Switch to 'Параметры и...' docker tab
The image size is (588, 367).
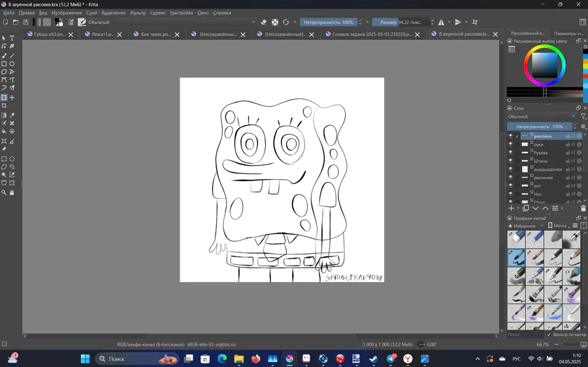click(x=568, y=33)
